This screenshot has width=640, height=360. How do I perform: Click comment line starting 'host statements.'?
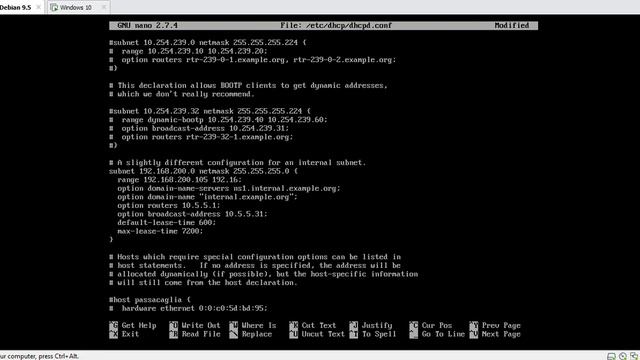coord(255,265)
